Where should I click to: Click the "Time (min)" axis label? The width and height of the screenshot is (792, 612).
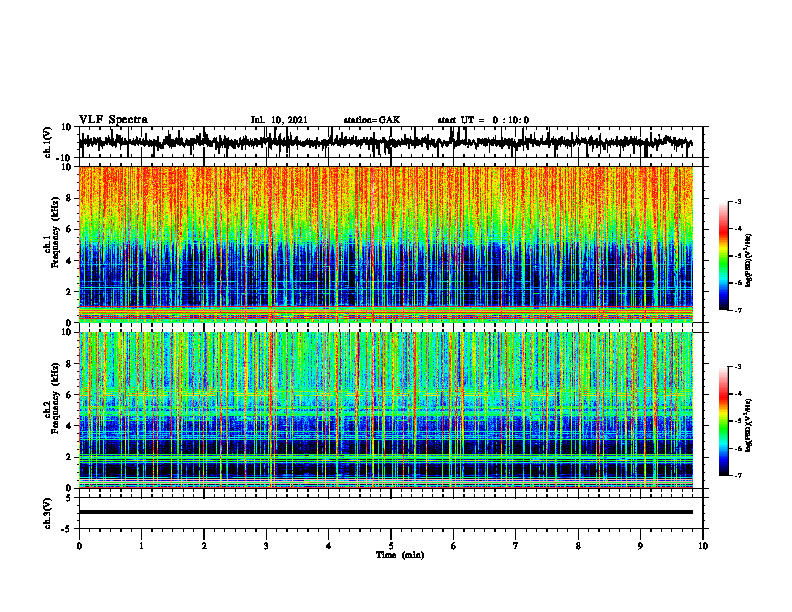tap(400, 555)
